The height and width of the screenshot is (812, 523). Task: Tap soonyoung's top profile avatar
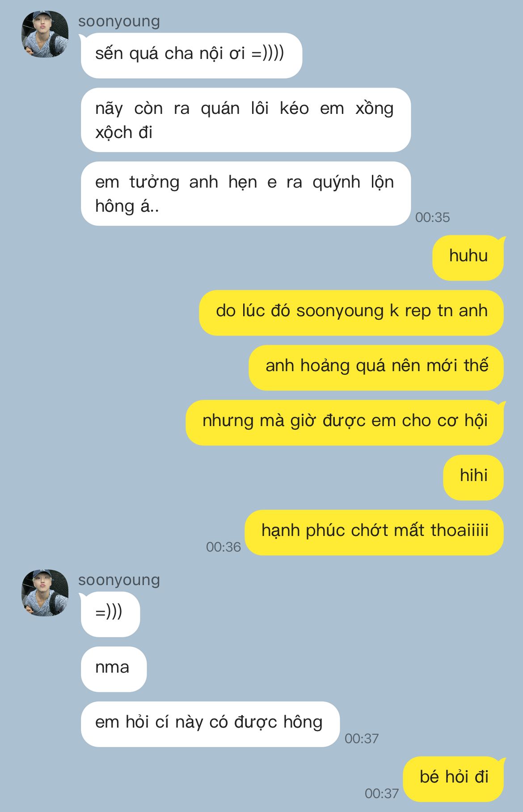coord(45,34)
